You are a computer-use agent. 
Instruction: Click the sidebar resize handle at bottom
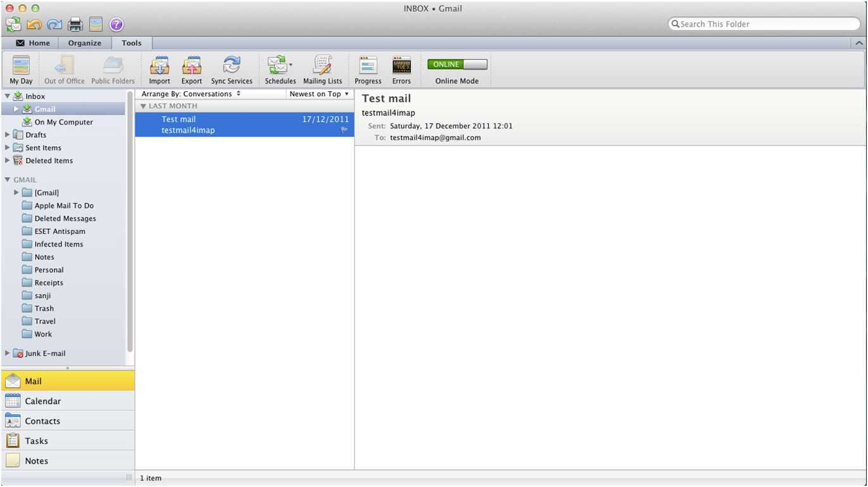[129, 478]
